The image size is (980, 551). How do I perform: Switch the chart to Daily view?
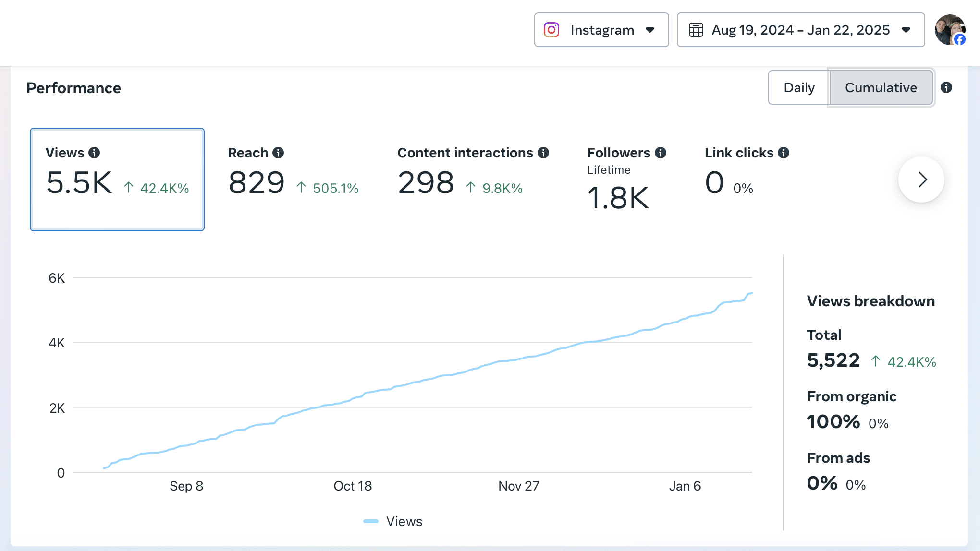[x=799, y=87]
